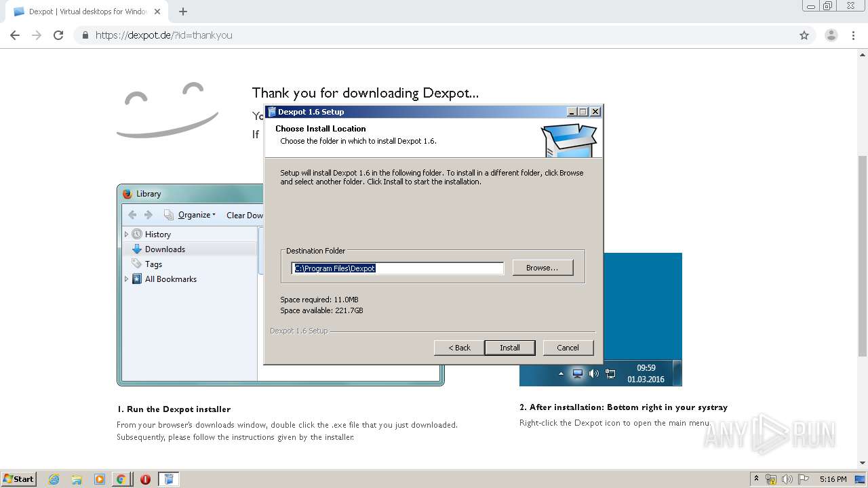View site security lock icon
The image size is (868, 488).
[85, 35]
